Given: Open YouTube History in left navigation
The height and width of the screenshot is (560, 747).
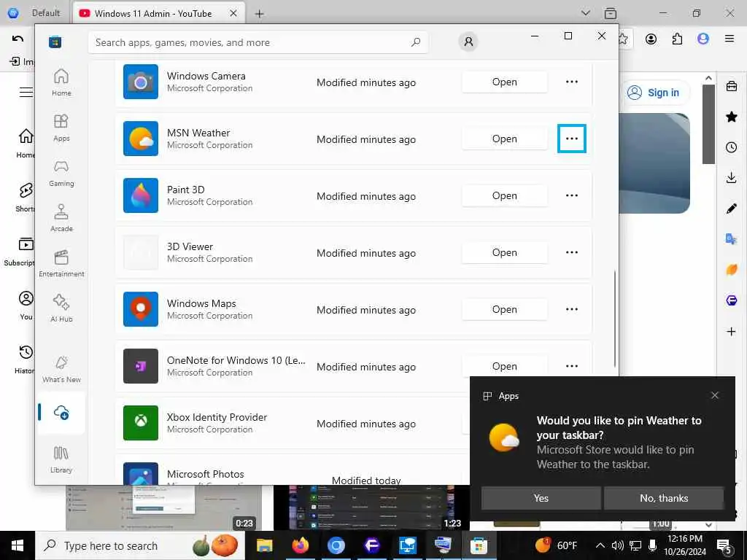Looking at the screenshot, I should click(25, 359).
